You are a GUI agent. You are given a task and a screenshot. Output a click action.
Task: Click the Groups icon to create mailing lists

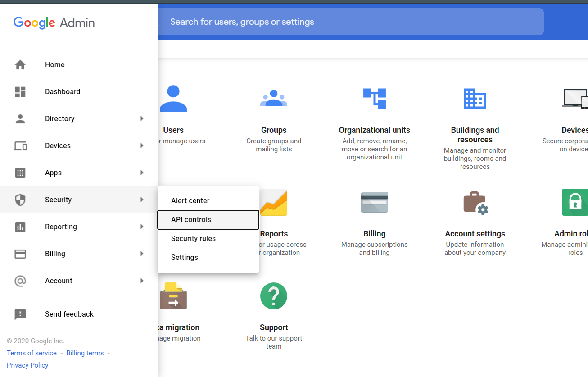click(274, 98)
